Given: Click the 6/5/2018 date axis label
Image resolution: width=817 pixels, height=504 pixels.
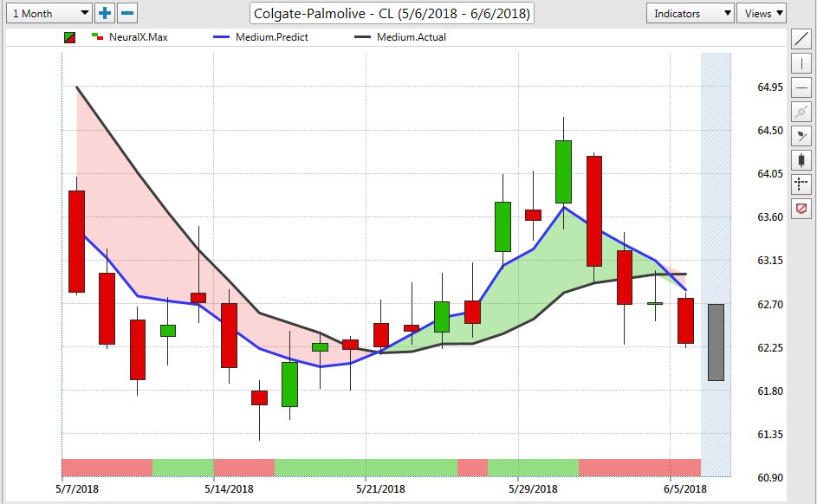Looking at the screenshot, I should [x=685, y=489].
